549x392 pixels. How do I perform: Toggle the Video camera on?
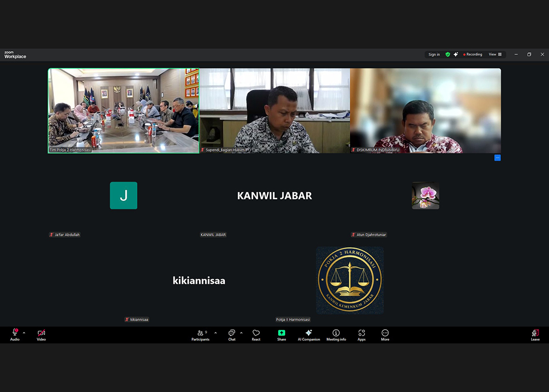[x=41, y=335]
